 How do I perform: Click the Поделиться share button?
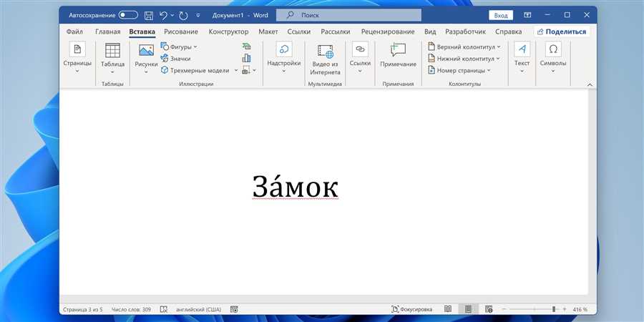point(562,31)
